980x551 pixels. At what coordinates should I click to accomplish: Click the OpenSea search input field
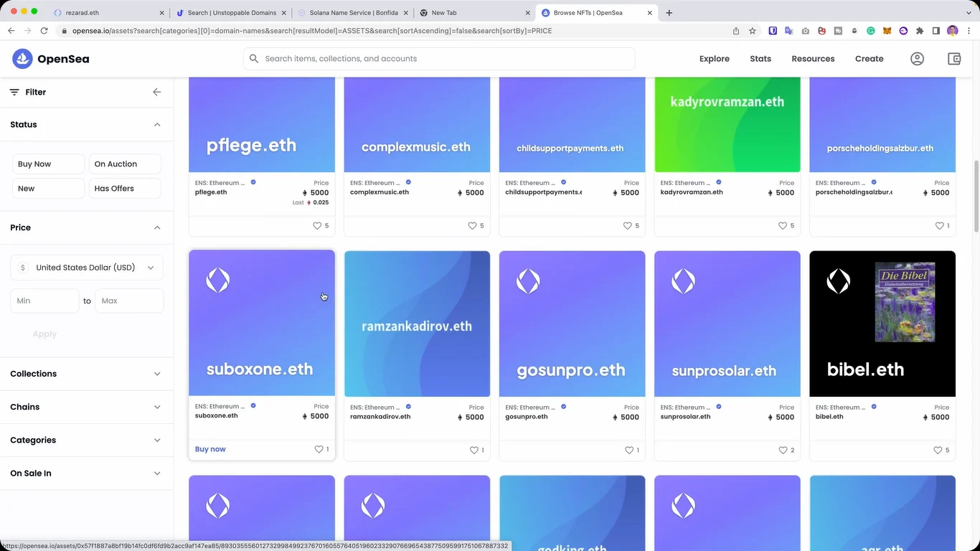[x=439, y=59]
